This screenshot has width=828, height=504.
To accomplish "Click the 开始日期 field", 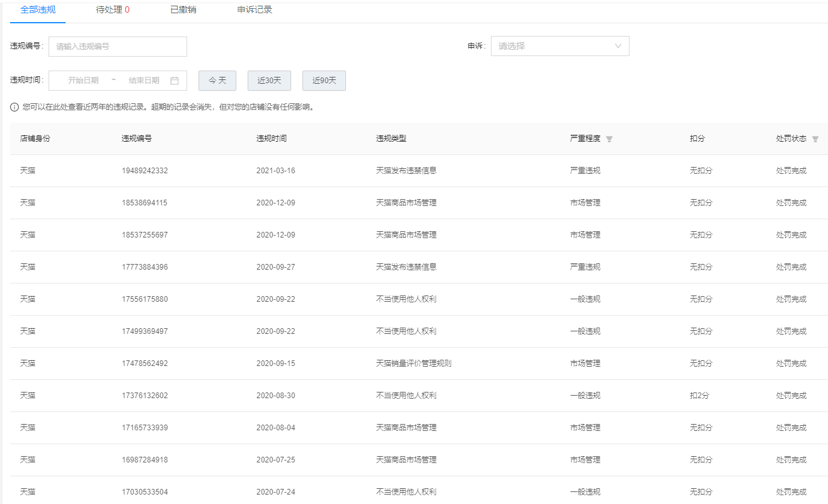I will [x=83, y=81].
